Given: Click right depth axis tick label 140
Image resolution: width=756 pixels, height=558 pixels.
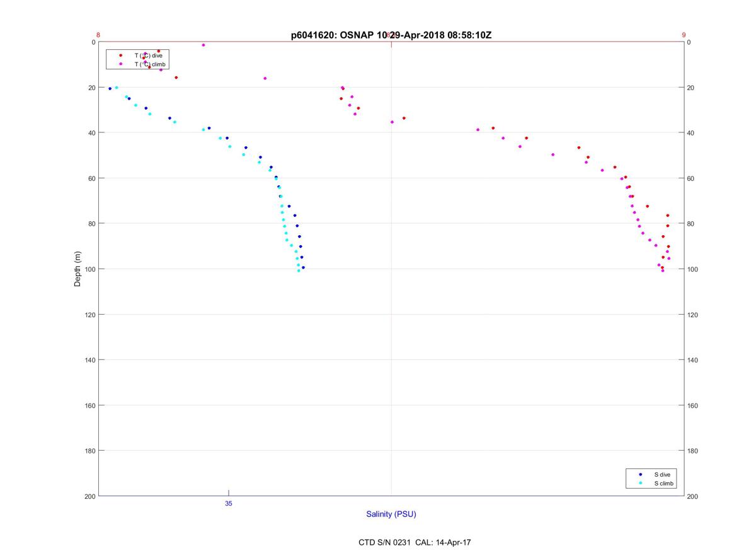Looking at the screenshot, I should coord(693,360).
